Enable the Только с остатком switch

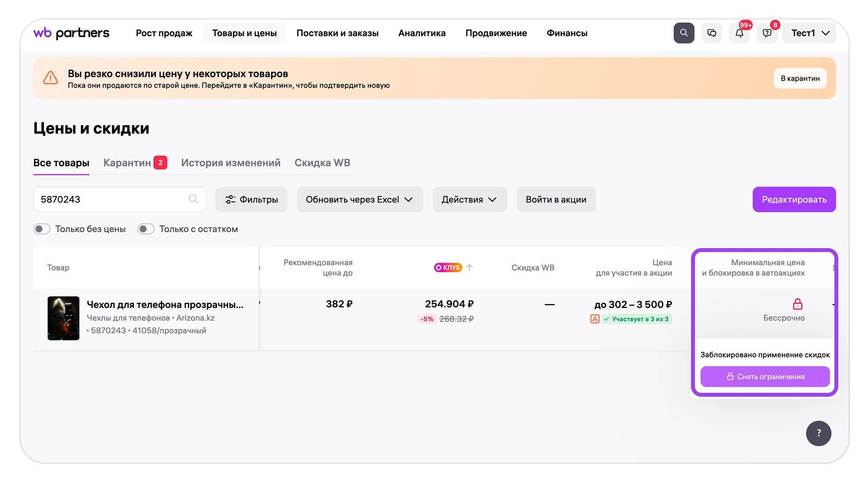click(146, 229)
